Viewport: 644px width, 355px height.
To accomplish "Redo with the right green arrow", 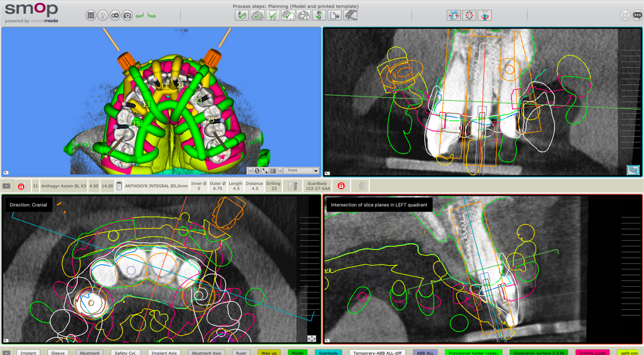I will (x=152, y=16).
